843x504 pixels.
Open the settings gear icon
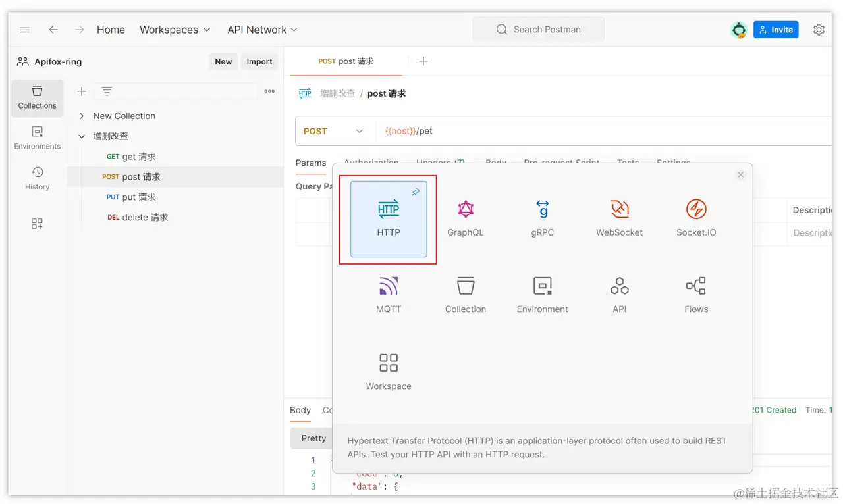[x=819, y=30]
